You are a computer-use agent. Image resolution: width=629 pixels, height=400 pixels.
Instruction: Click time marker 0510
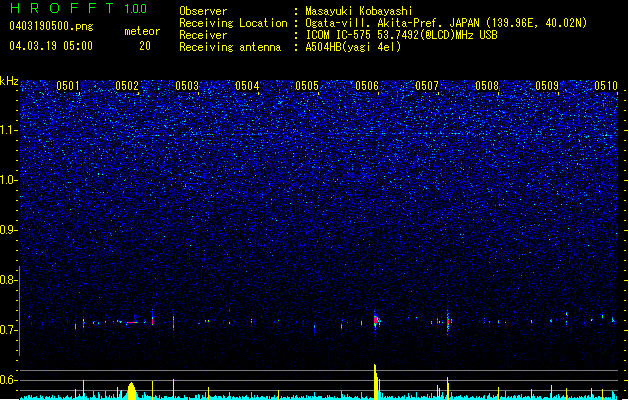(606, 85)
